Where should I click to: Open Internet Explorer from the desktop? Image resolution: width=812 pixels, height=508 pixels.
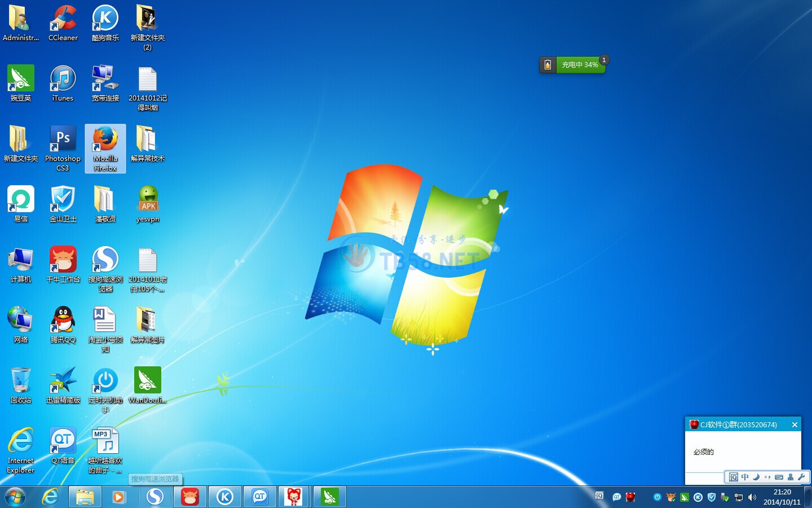click(x=21, y=450)
